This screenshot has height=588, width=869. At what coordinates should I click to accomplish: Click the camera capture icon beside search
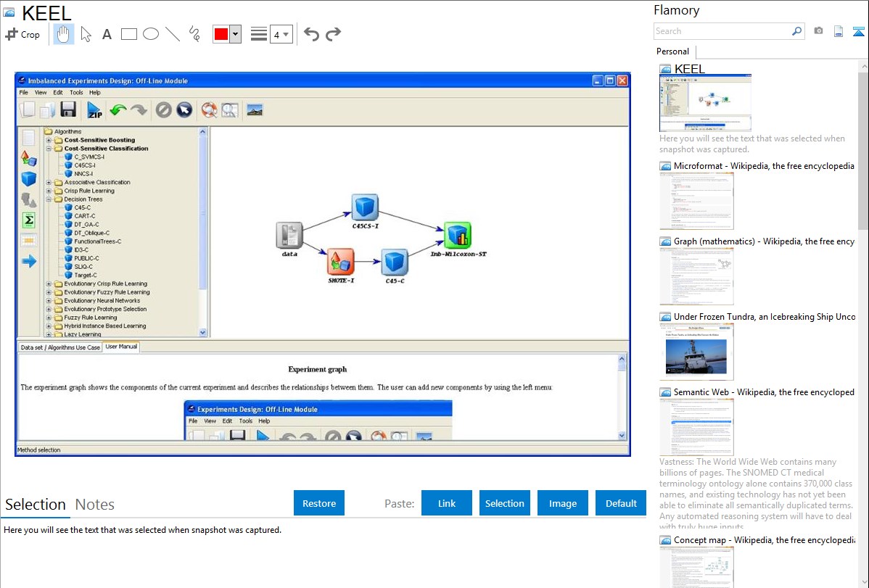818,31
